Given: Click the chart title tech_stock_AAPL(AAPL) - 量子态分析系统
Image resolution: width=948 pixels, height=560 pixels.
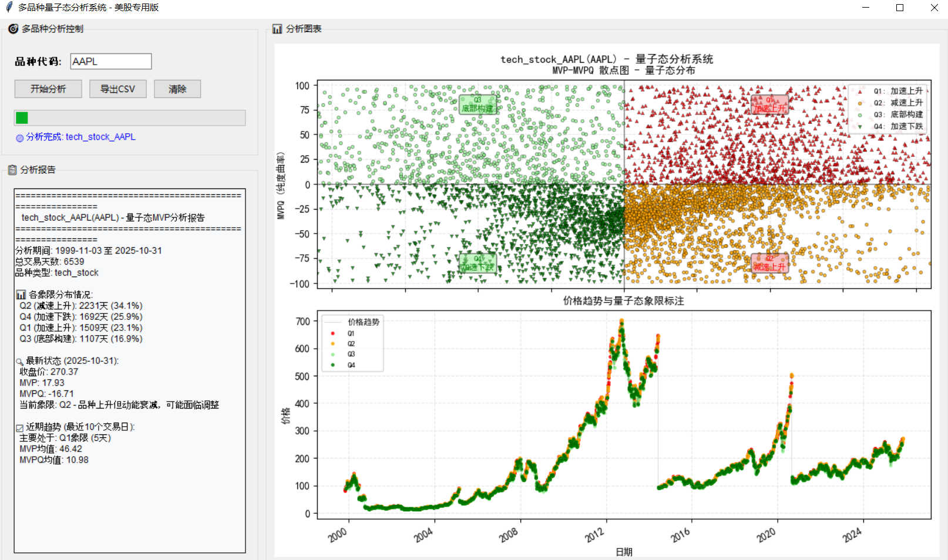Looking at the screenshot, I should click(607, 59).
